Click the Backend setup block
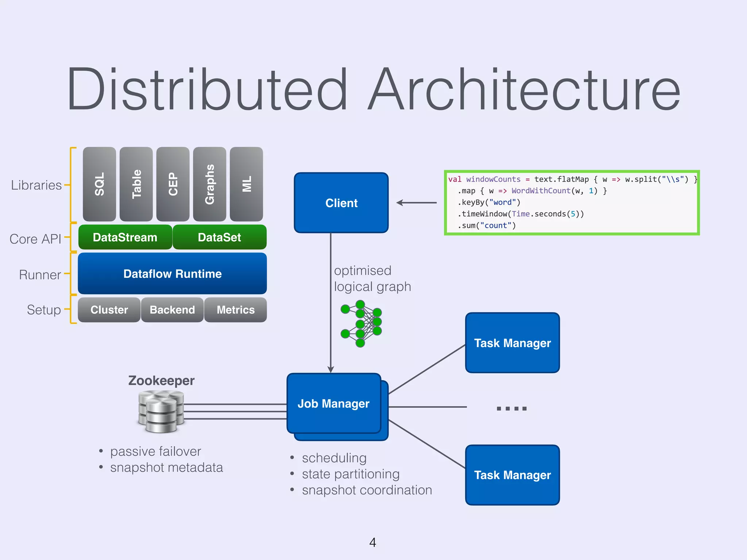The height and width of the screenshot is (560, 747). (x=172, y=310)
